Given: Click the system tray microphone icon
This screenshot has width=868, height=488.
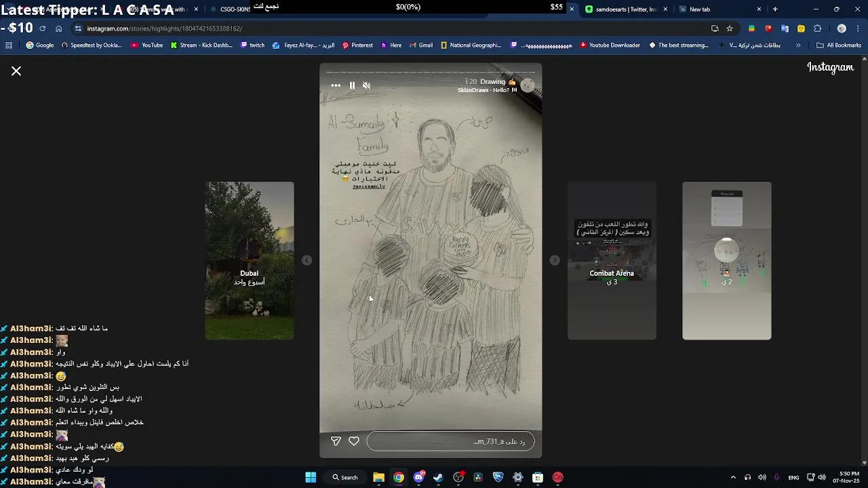Looking at the screenshot, I should (x=776, y=477).
